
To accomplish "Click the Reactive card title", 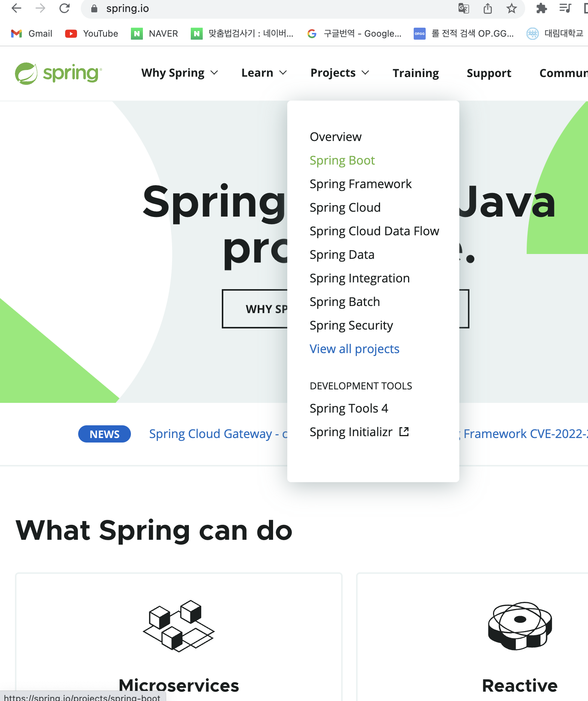I will pyautogui.click(x=520, y=685).
